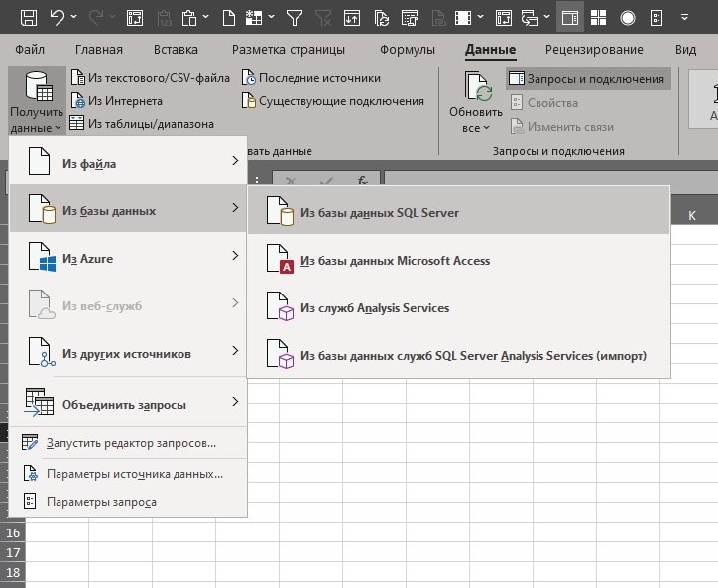Image resolution: width=718 pixels, height=588 pixels.
Task: Click Последние источники button
Action: coord(311,78)
